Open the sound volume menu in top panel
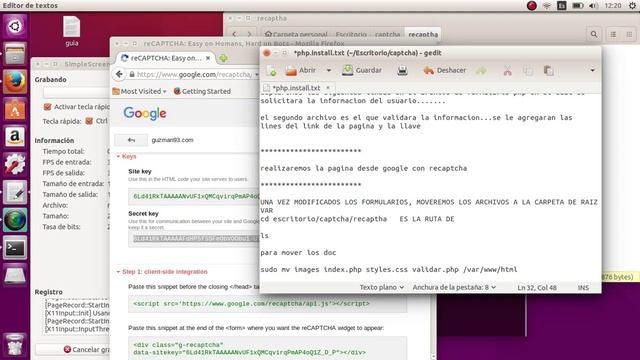Viewport: 640px width, 360px height. click(x=593, y=5)
